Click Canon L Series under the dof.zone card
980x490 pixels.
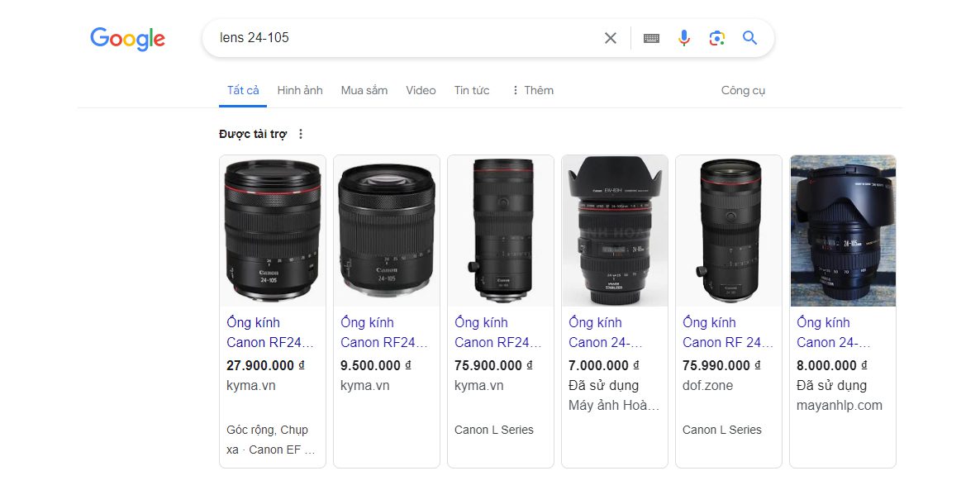pyautogui.click(x=722, y=430)
